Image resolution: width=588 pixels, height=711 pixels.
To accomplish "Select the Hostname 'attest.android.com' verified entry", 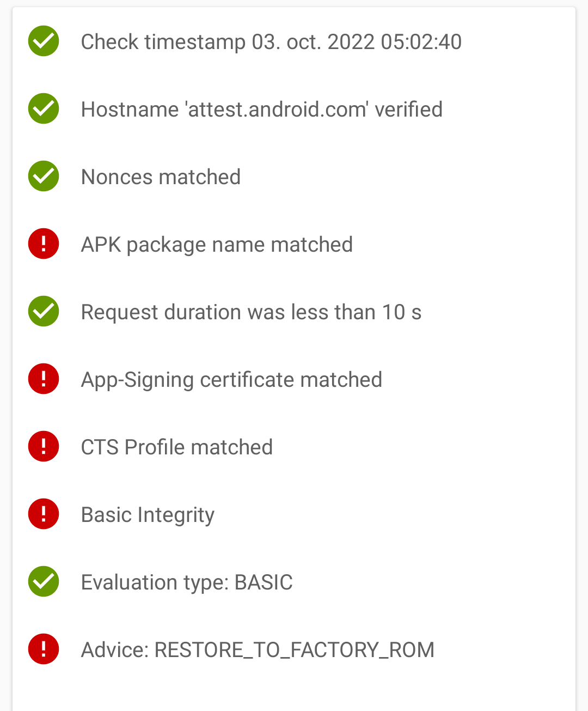I will [x=261, y=108].
